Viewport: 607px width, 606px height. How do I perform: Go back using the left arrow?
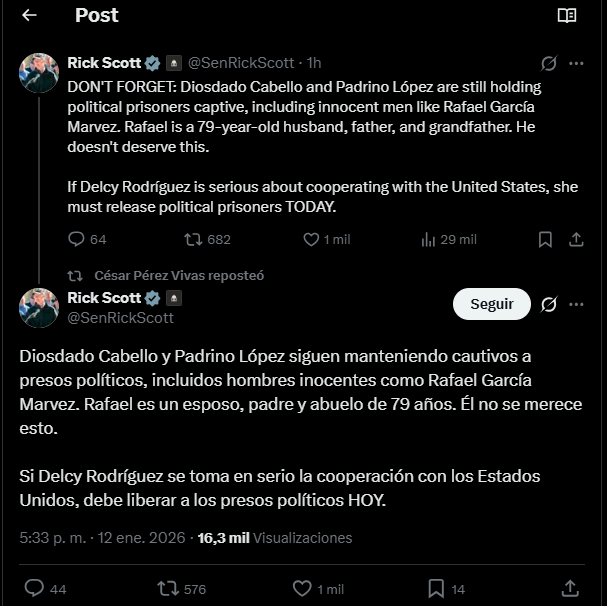click(x=29, y=15)
